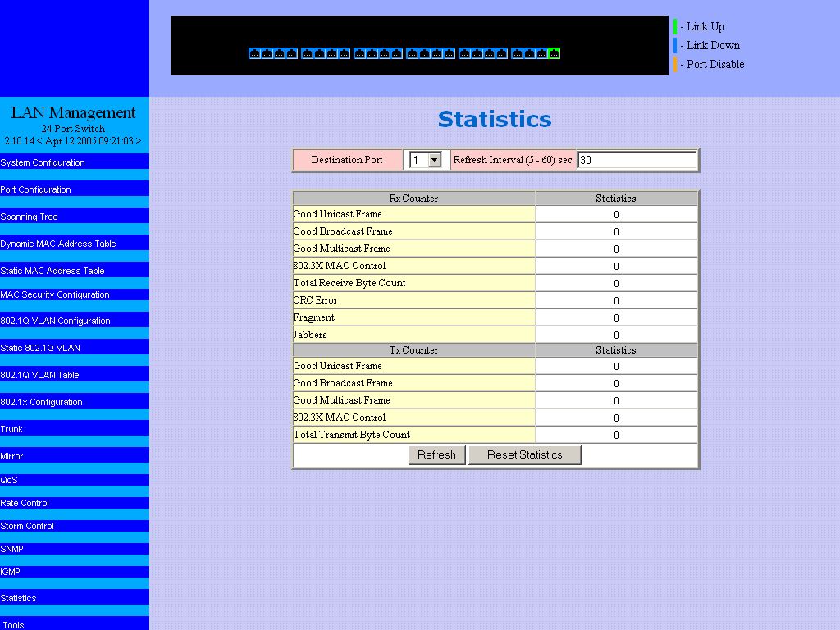Click port 21 icon on switch panel

[517, 53]
